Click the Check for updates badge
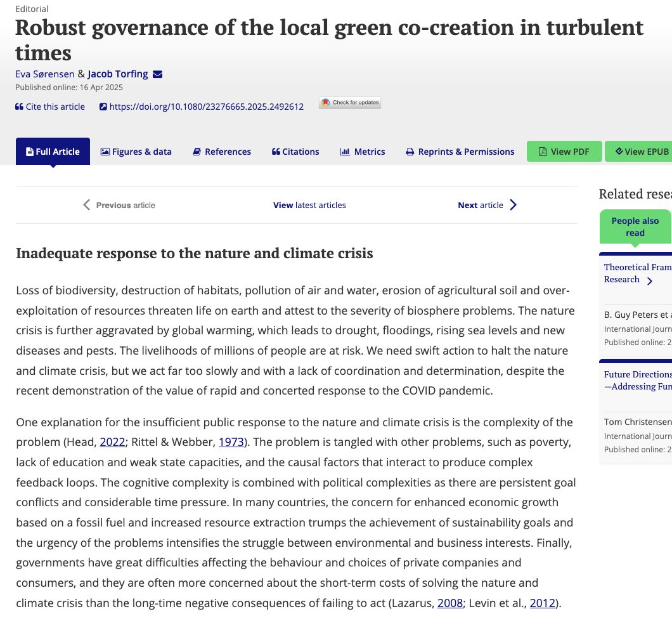The width and height of the screenshot is (672, 628). point(350,103)
